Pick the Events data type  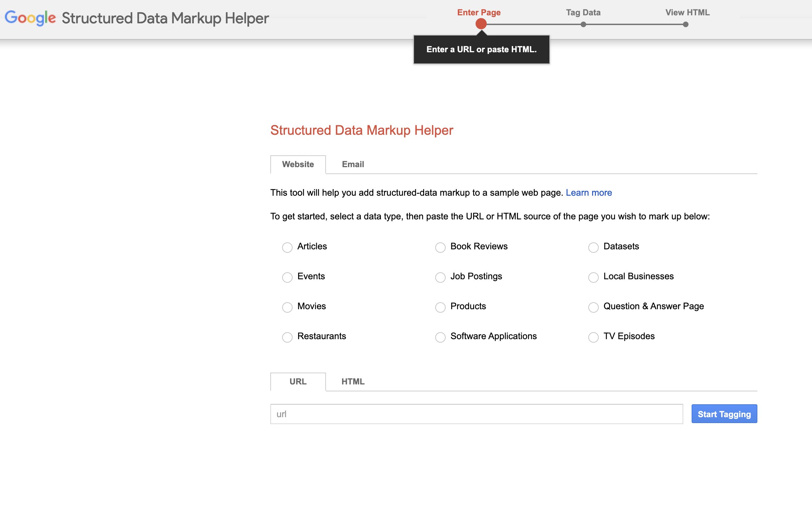coord(287,277)
